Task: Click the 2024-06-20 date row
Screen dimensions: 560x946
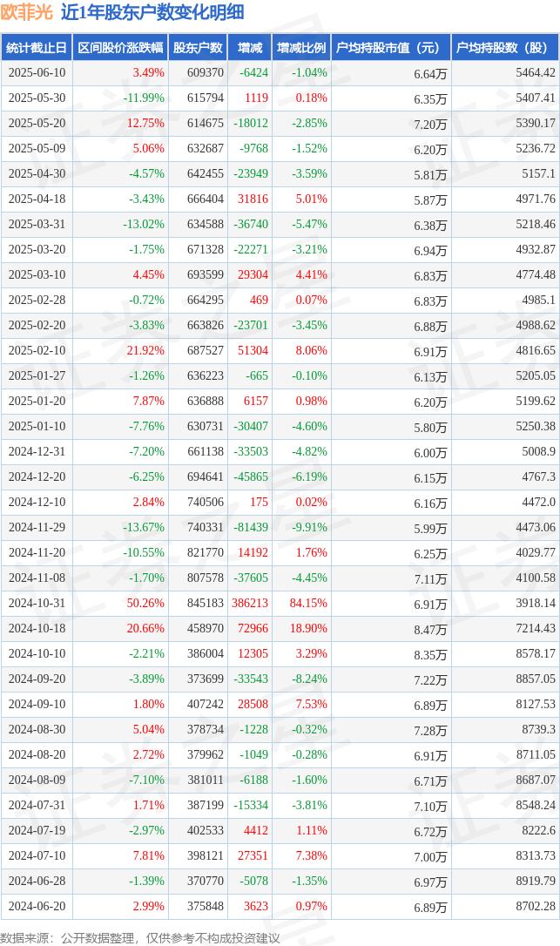Action: tap(280, 906)
